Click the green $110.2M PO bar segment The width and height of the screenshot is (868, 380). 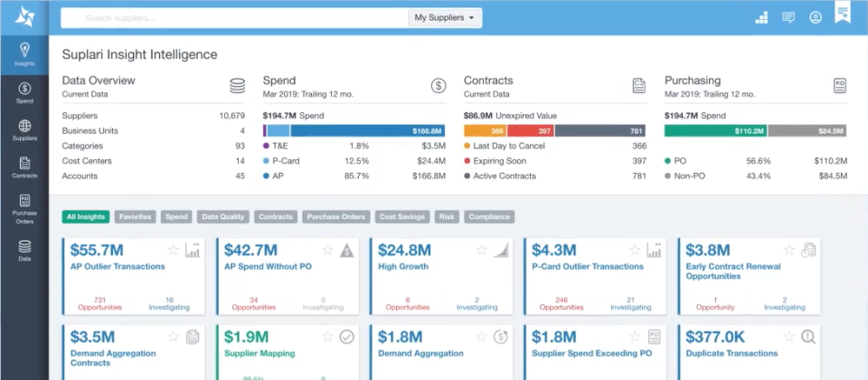click(x=715, y=130)
